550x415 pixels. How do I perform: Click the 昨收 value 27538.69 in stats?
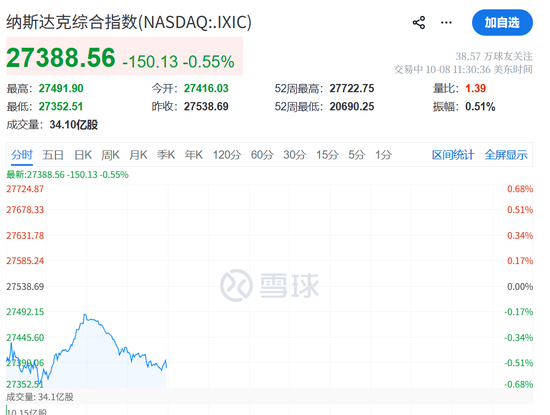click(206, 107)
